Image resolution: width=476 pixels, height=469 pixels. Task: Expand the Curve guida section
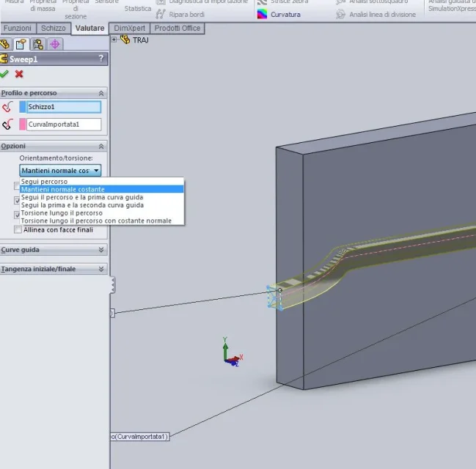[x=101, y=250]
